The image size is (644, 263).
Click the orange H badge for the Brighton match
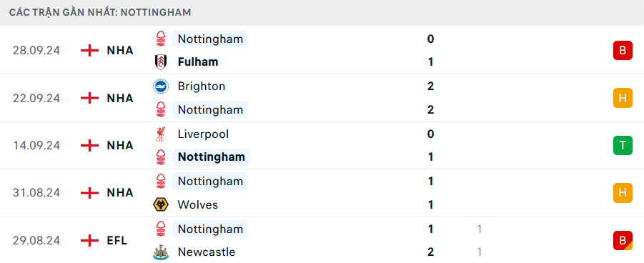pos(623,98)
